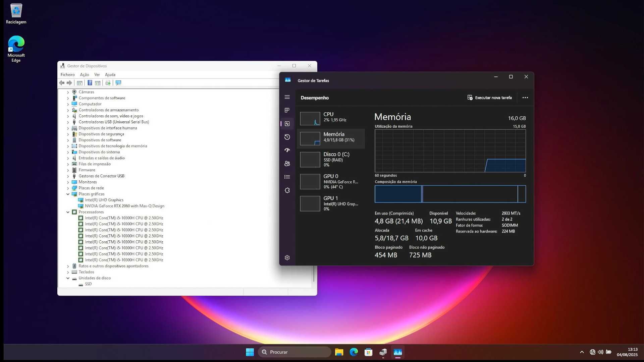Screen dimensions: 644x362
Task: Click Back arrow in Device Manager toolbar
Action: click(62, 83)
